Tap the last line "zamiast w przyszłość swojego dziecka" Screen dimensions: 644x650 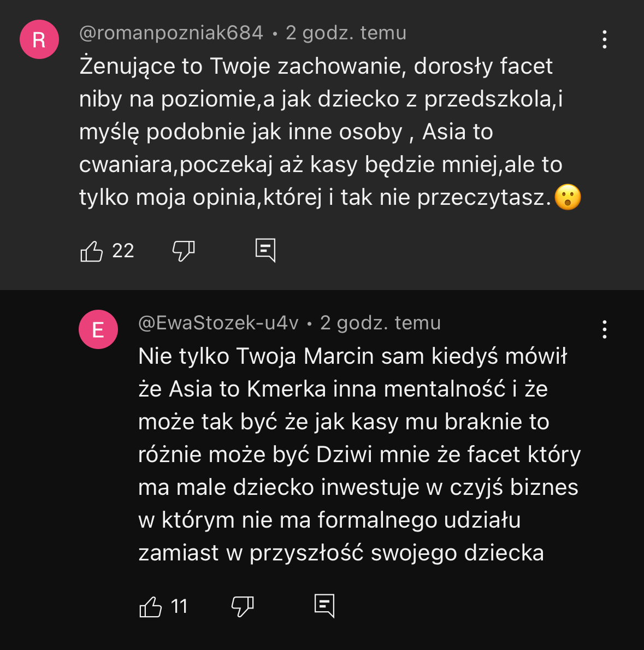341,553
